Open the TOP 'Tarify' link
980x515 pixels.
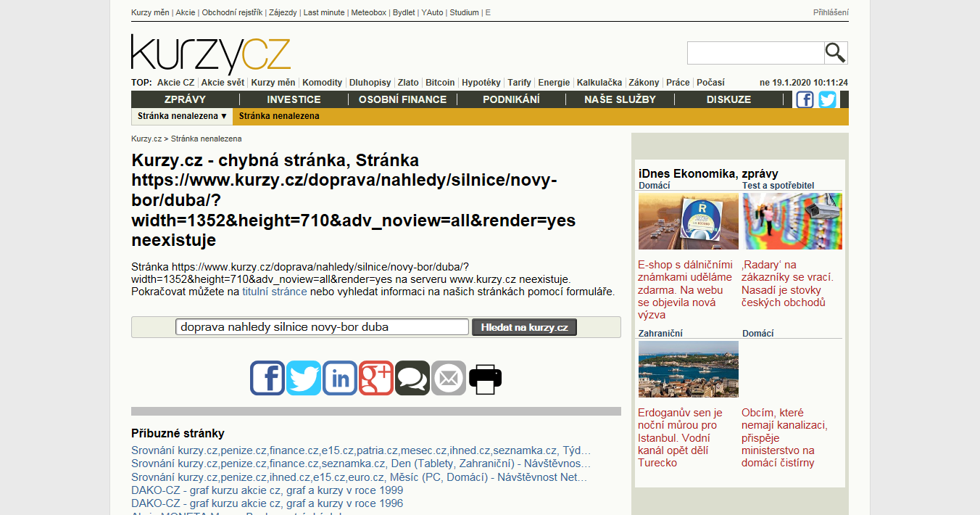pos(519,83)
